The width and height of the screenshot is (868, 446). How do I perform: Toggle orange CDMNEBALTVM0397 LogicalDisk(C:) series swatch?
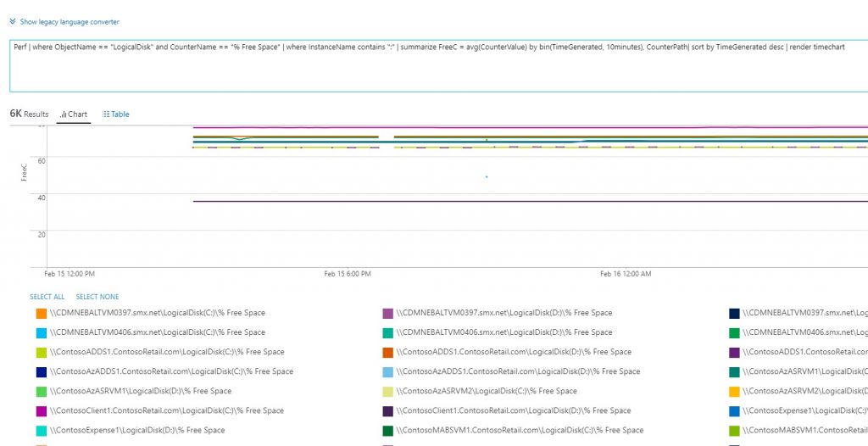42,313
